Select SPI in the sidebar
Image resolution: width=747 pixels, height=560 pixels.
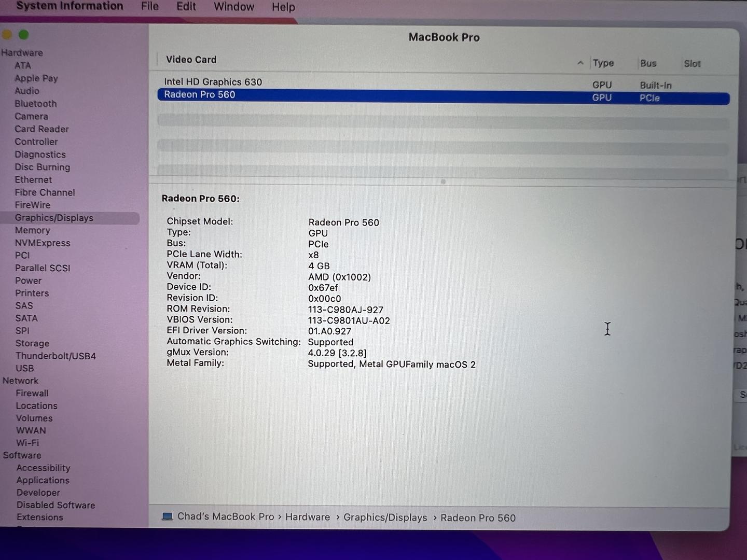tap(22, 330)
